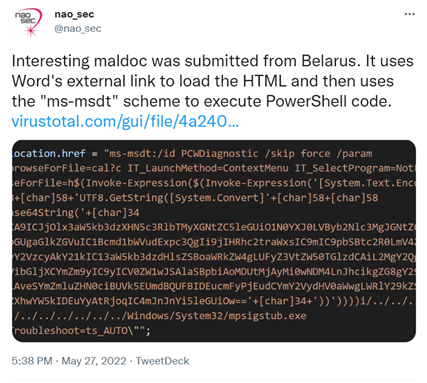This screenshot has width=427, height=383.
Task: Click the nao_sec profile avatar logo
Action: click(x=28, y=22)
